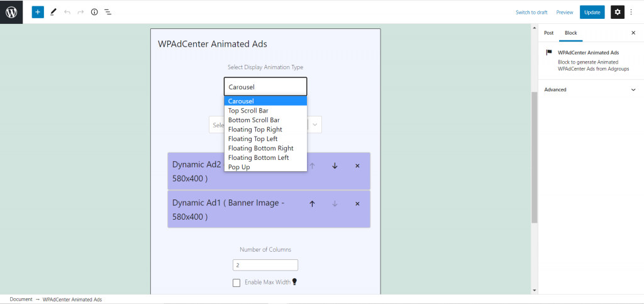Choose Floating Bottom Left option
Screen dimensions: 644x304
[x=265, y=158]
